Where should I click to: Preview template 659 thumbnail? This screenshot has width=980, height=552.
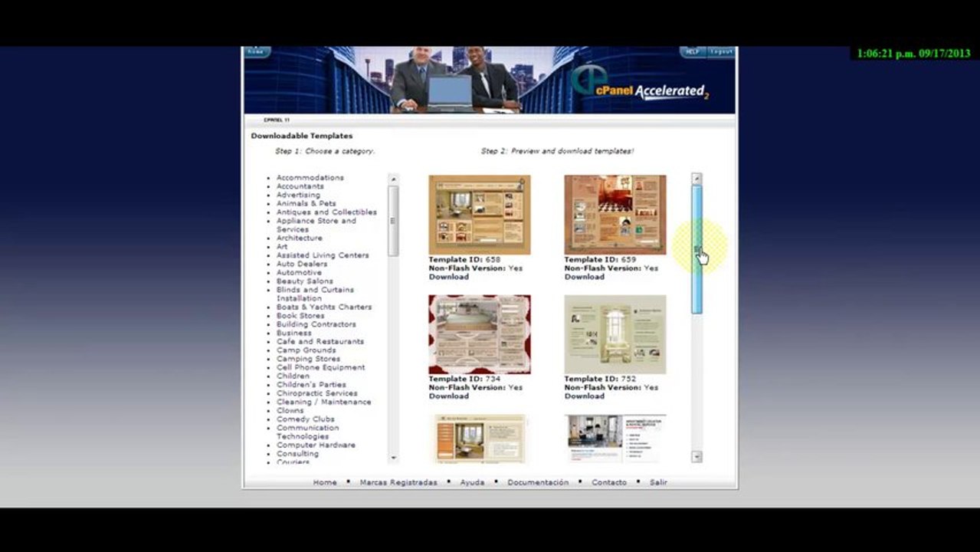[615, 215]
